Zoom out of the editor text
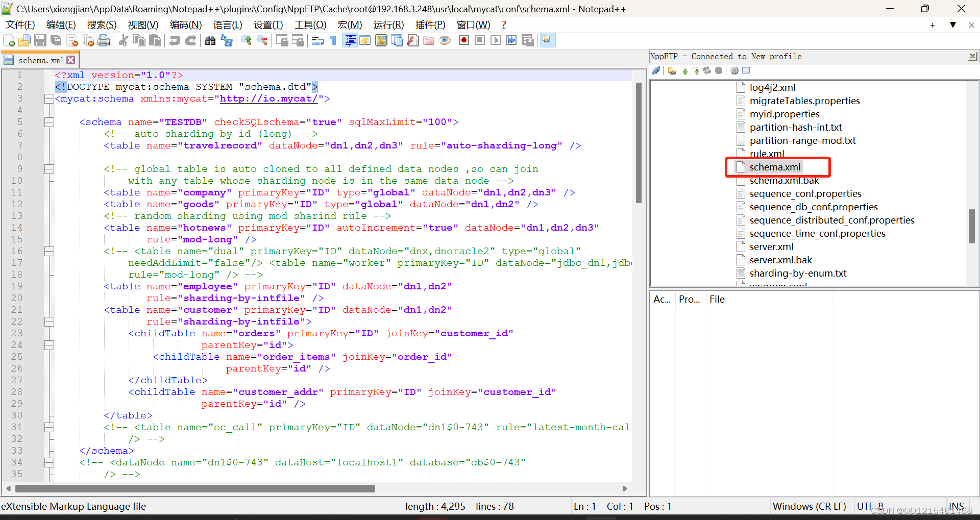Screen dimensions: 980x520 tap(262, 40)
